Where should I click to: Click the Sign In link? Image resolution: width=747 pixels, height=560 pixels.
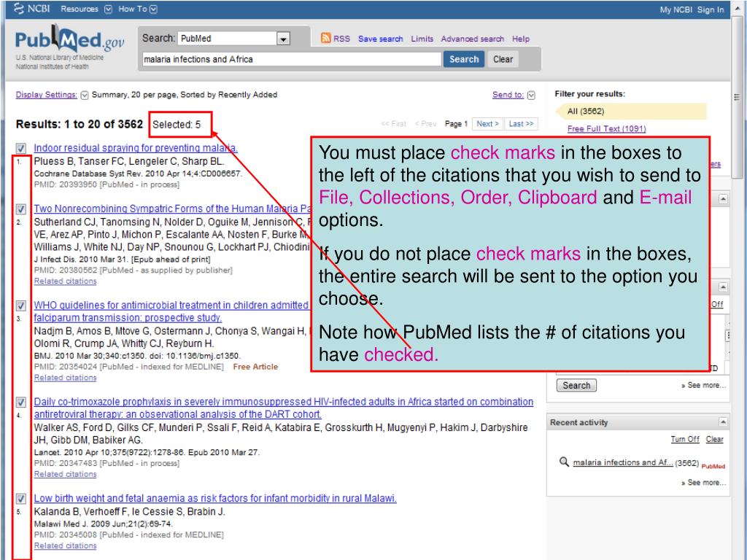coord(711,9)
